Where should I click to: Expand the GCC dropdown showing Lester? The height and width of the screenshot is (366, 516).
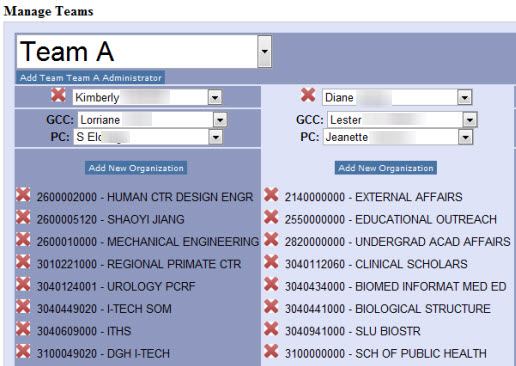pos(470,120)
